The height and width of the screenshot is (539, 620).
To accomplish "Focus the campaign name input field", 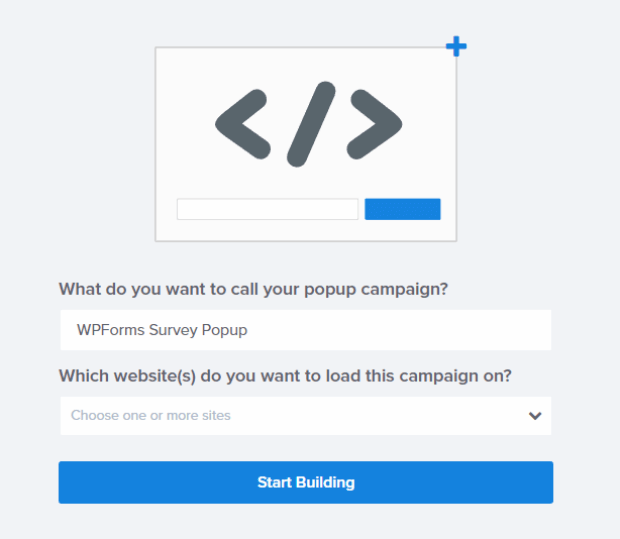I will pyautogui.click(x=306, y=330).
